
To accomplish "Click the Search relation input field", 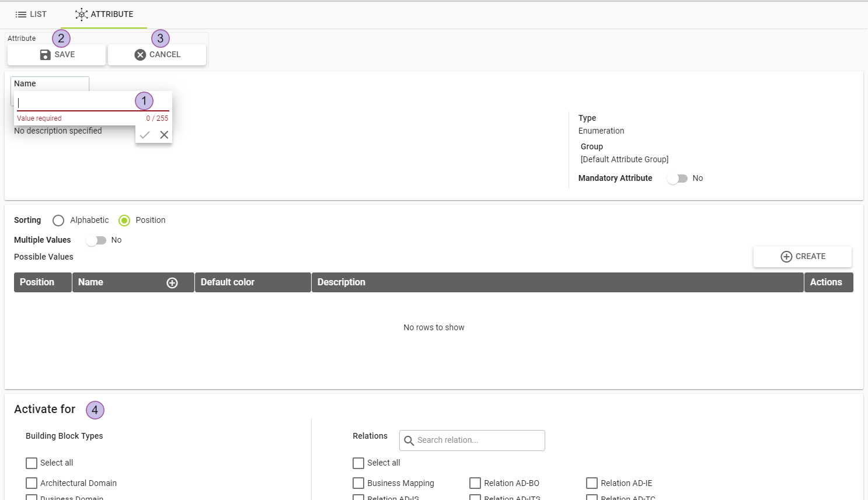I will 479,440.
